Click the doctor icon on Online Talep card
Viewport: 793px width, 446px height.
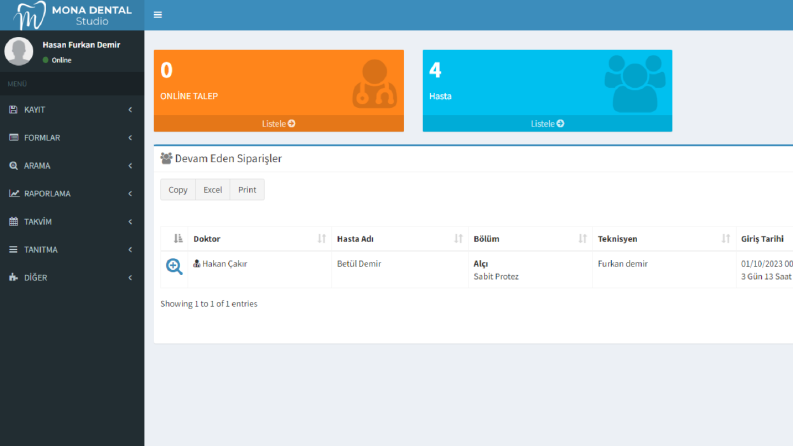[375, 83]
